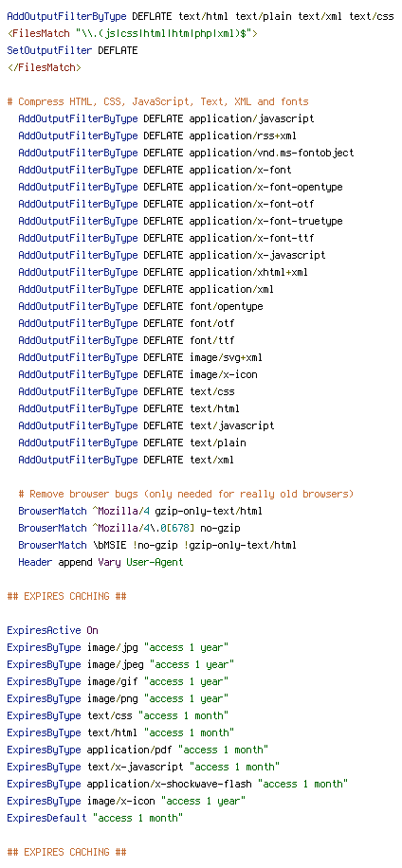Click the application/javascript DEFLATE line

coord(166,119)
